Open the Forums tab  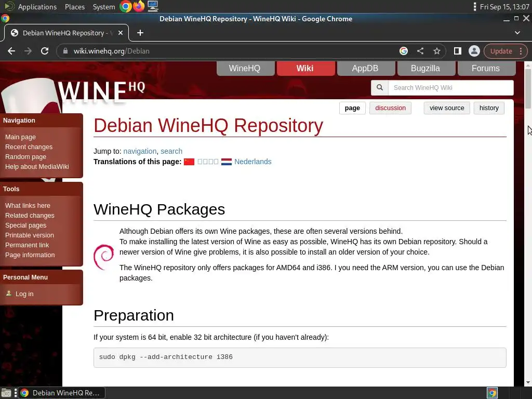(x=486, y=68)
